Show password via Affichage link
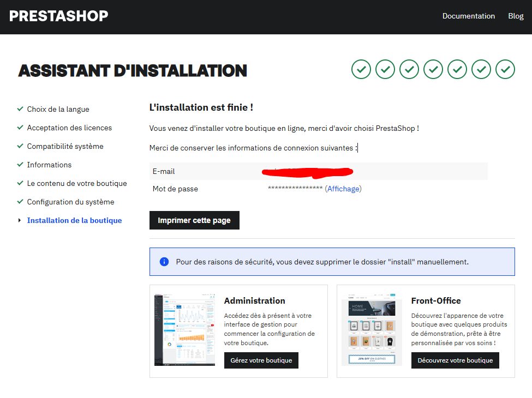Screen dimensions: 532x398 tap(343, 189)
